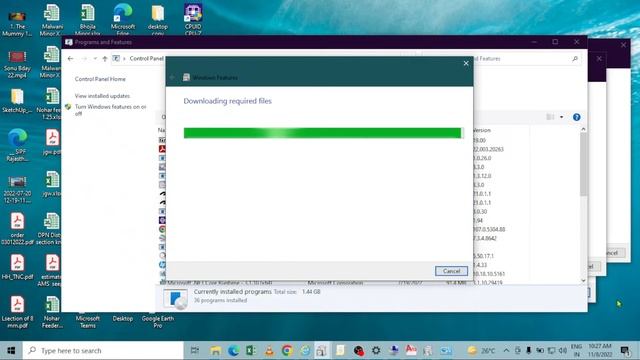Viewport: 640px width, 360px height.
Task: Open File Explorer from taskbar
Action: coord(216,351)
